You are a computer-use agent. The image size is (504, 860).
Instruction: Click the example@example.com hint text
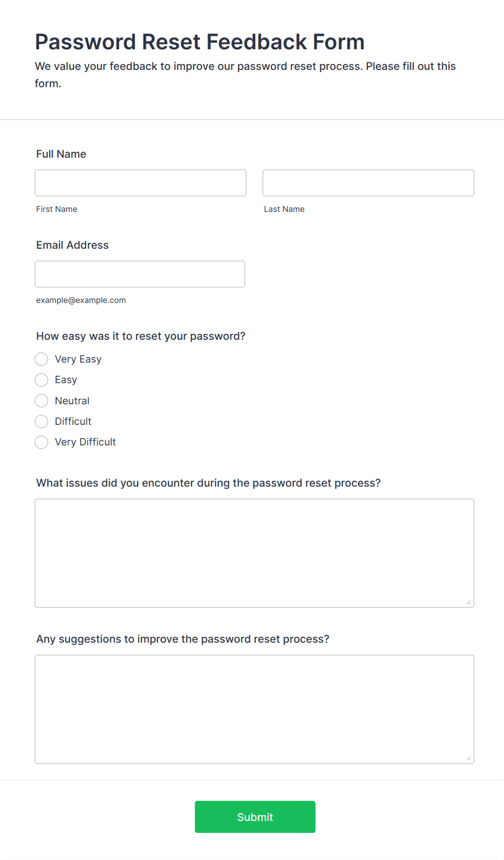coord(81,300)
